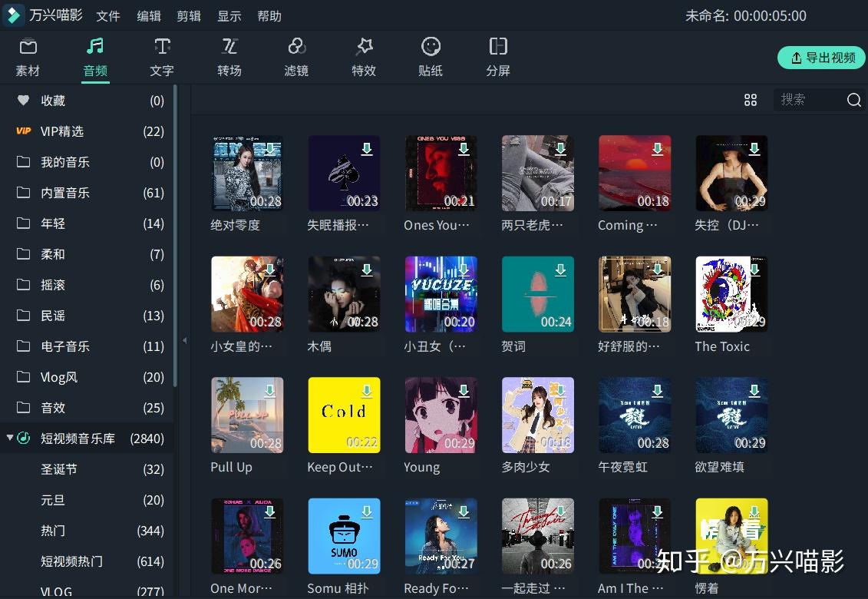Download the Somu 相扑 track via arrow icon
The height and width of the screenshot is (599, 868).
(x=367, y=512)
